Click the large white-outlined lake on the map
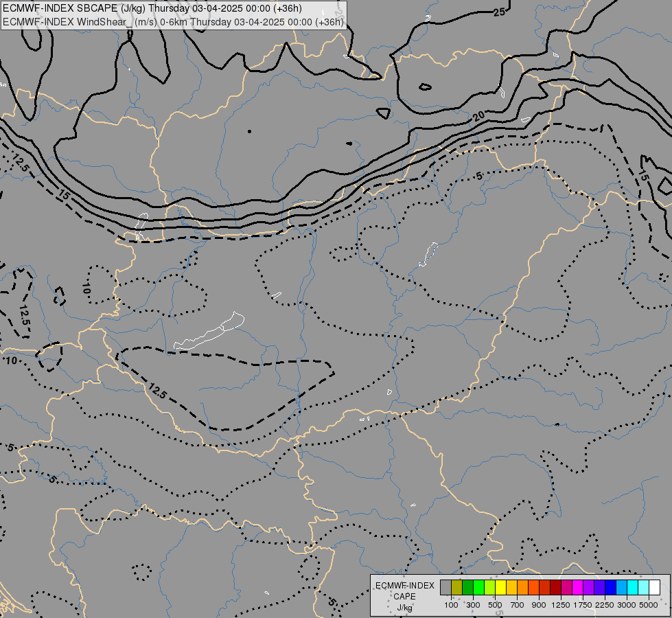This screenshot has width=672, height=618. (x=209, y=332)
